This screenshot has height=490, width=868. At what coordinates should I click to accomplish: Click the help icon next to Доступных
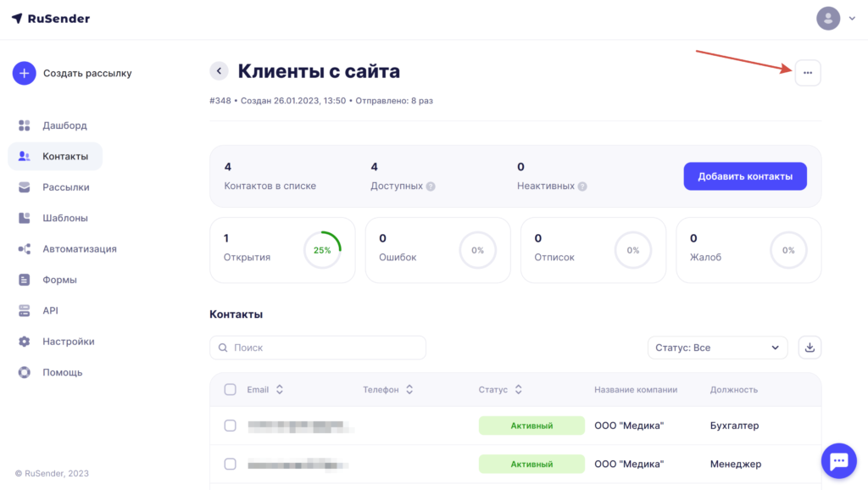click(x=431, y=187)
